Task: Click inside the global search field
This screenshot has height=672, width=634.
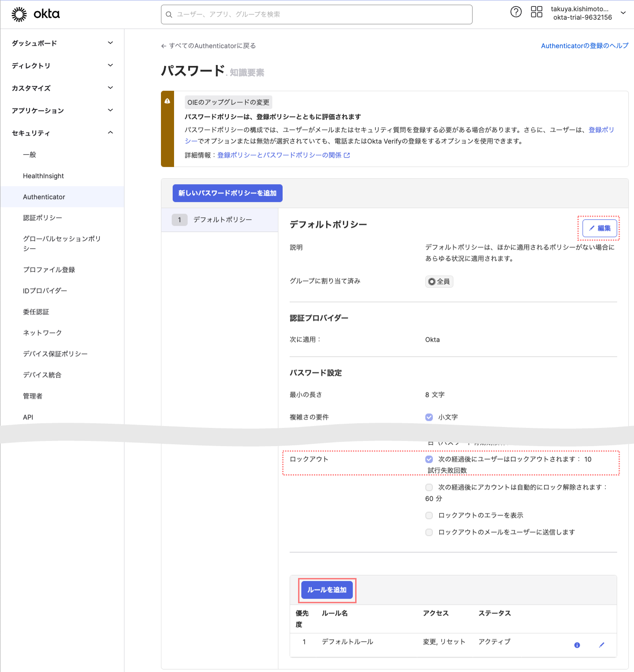Action: coord(316,14)
